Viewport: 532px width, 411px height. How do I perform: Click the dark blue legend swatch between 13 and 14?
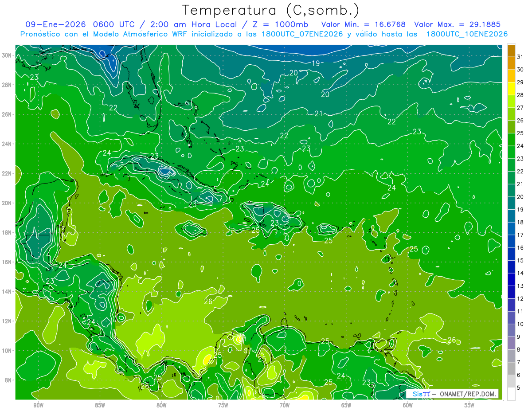pyautogui.click(x=511, y=279)
